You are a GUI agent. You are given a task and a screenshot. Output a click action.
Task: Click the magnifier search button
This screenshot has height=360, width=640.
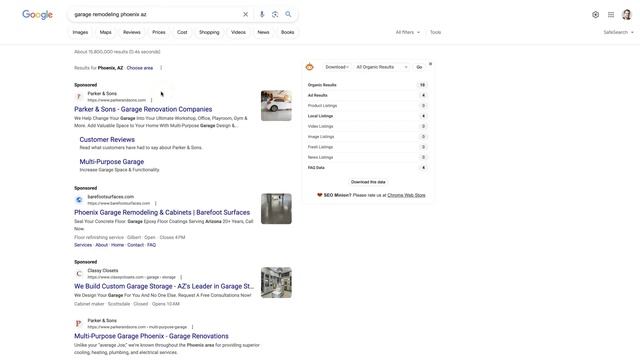288,14
